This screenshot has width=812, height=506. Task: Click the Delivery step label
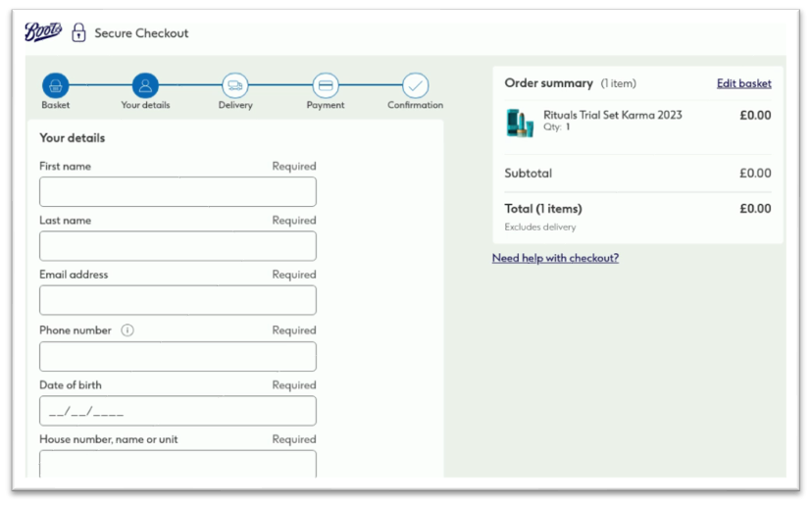coord(235,105)
